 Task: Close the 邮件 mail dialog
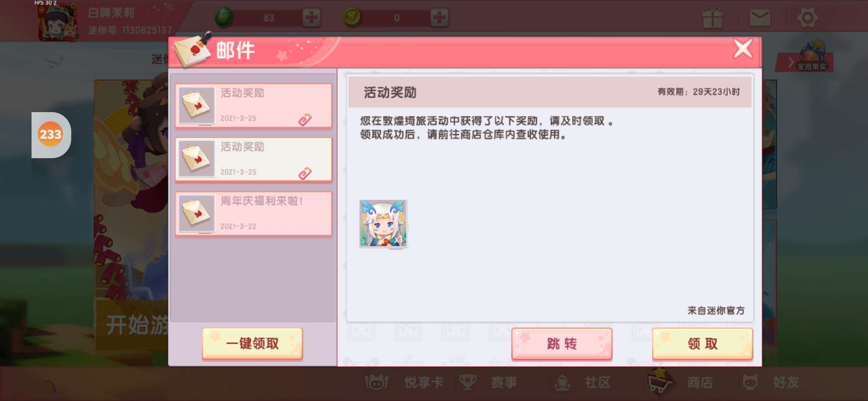743,49
